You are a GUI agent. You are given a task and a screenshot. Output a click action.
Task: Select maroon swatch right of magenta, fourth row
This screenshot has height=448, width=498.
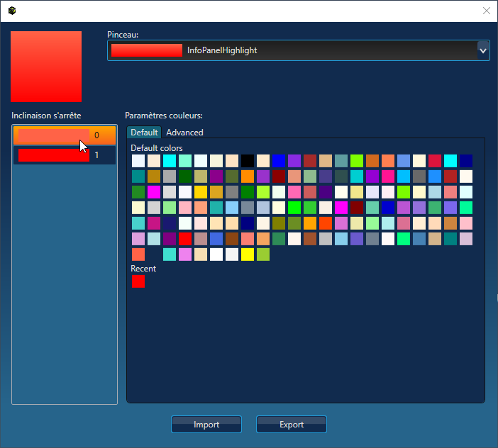[x=357, y=208]
